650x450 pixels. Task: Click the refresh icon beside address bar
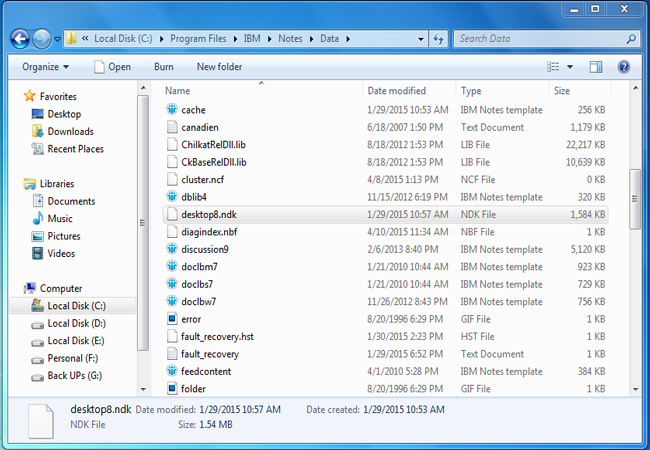(x=439, y=39)
